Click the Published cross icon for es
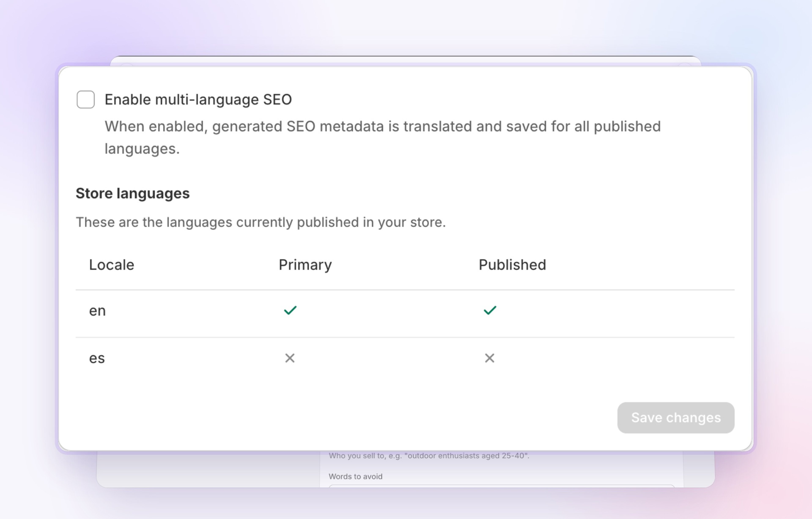 coord(490,358)
